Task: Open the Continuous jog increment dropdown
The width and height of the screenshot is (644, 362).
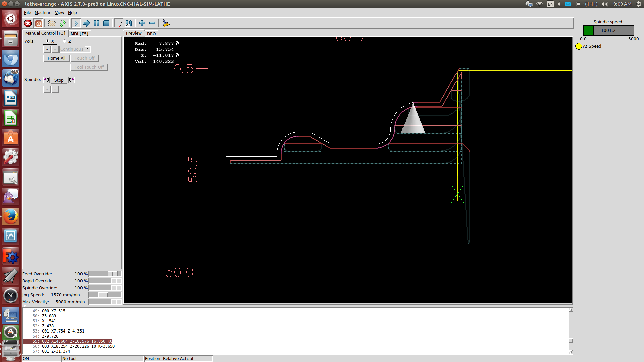Action: point(75,49)
